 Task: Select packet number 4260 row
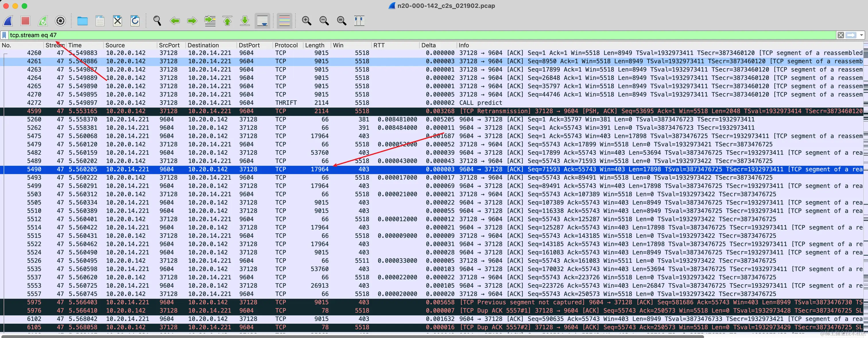coord(431,53)
